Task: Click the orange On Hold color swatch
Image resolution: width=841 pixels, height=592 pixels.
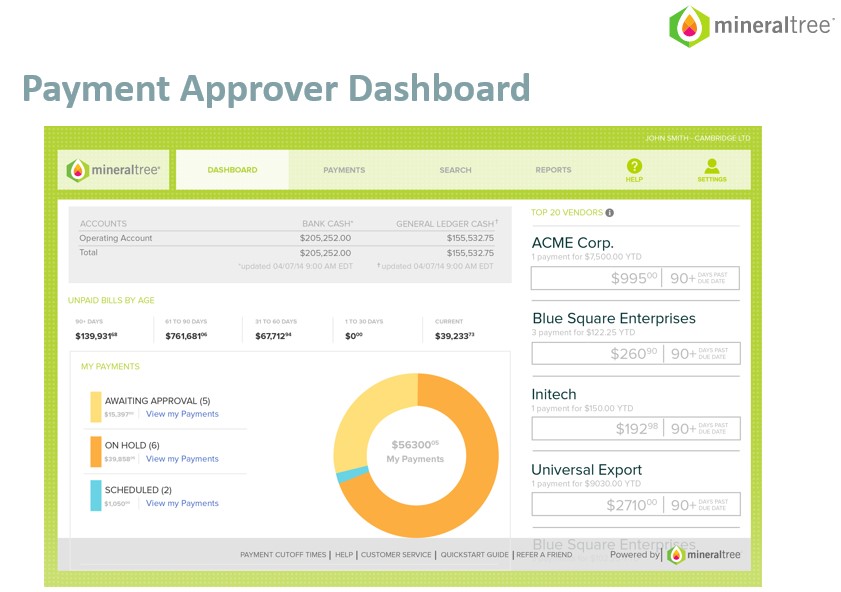Action: 96,451
